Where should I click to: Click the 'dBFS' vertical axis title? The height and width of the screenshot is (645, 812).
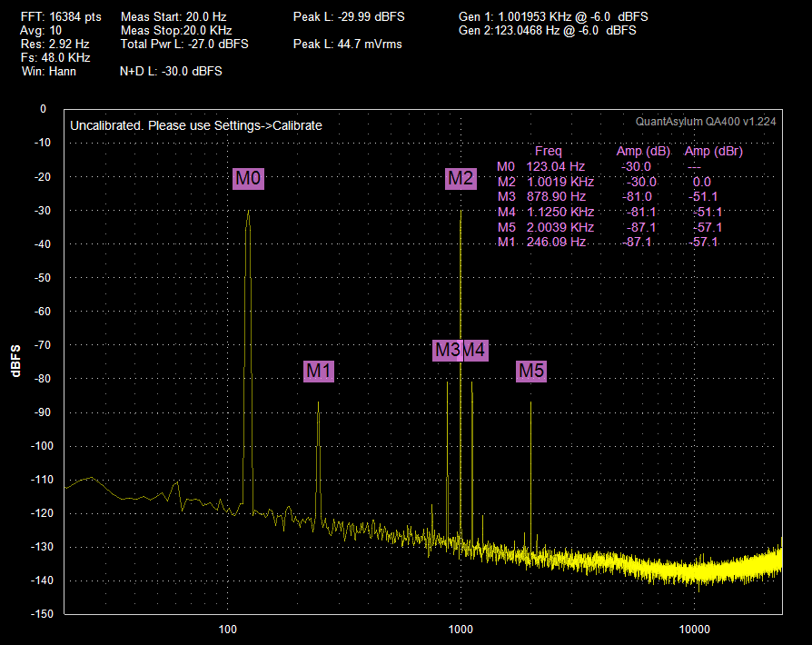coord(15,361)
